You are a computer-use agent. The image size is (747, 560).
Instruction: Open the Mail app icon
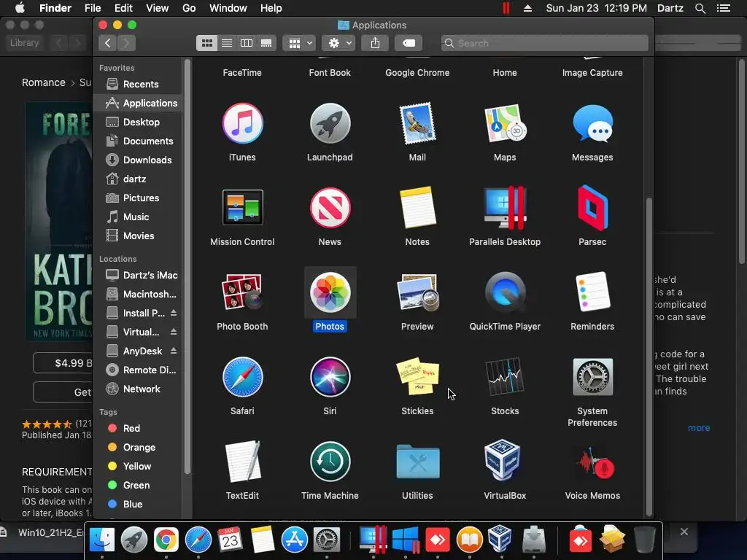click(x=417, y=123)
